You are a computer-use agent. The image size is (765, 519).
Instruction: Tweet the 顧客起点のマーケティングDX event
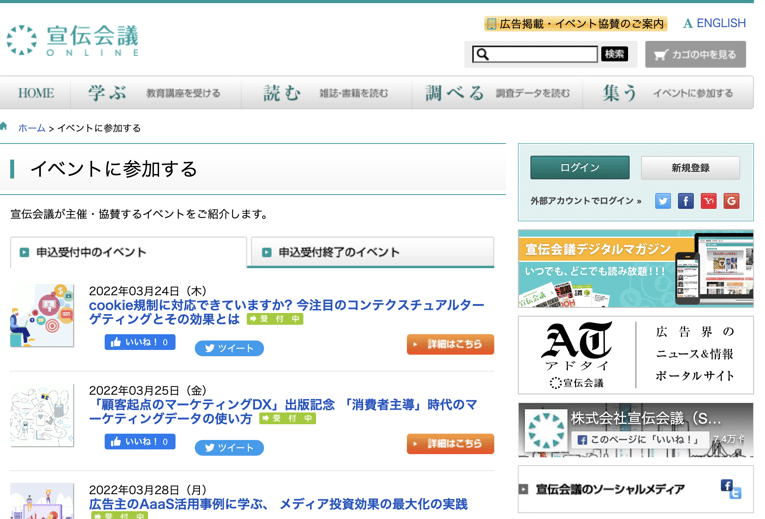point(229,448)
